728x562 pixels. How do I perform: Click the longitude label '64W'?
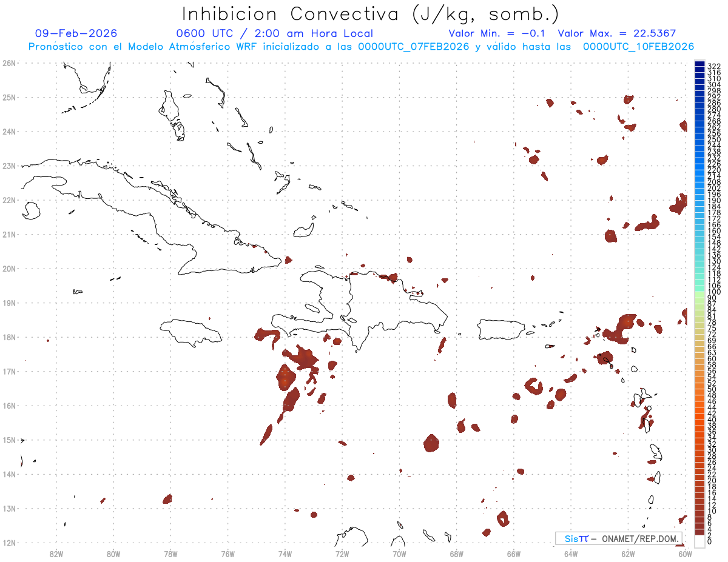[571, 554]
